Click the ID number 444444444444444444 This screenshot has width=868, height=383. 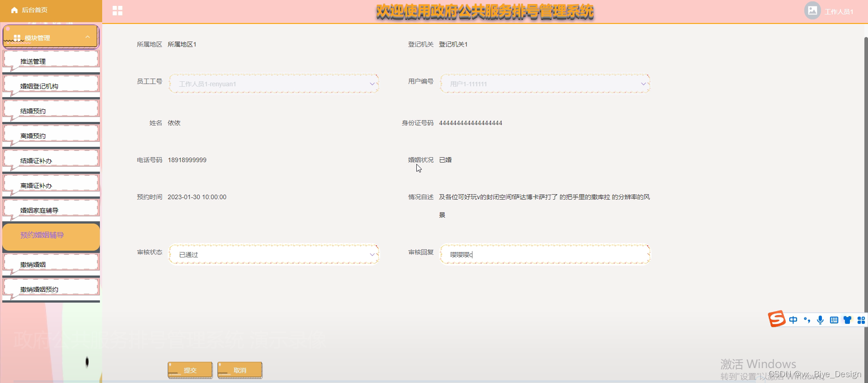(471, 123)
